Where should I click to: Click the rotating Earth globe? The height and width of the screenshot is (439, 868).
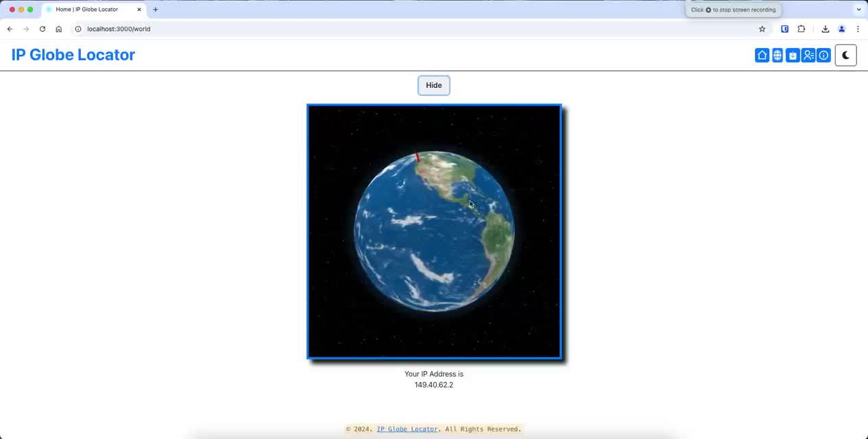click(x=434, y=231)
